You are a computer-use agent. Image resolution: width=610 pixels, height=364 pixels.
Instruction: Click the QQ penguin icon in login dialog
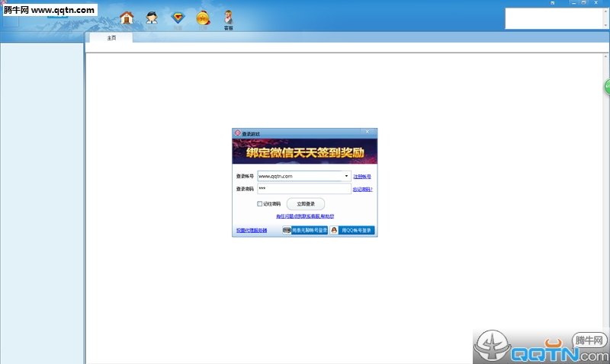pos(334,230)
